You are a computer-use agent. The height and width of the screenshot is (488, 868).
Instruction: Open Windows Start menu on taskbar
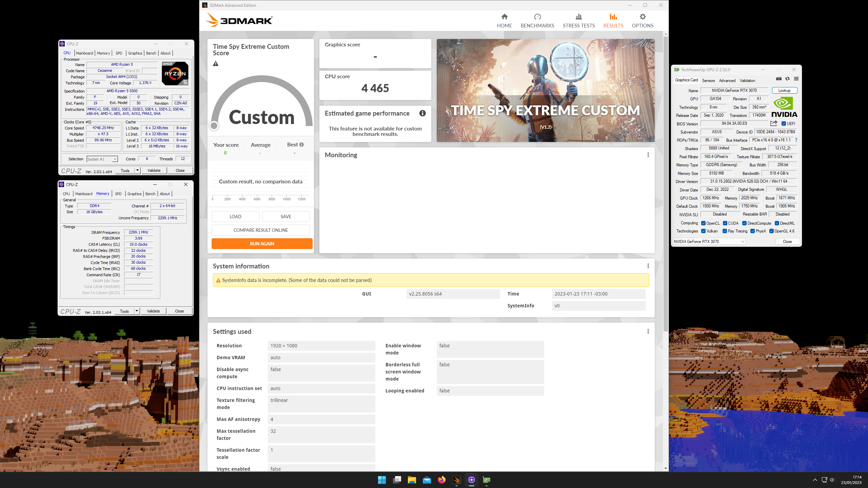tap(382, 480)
